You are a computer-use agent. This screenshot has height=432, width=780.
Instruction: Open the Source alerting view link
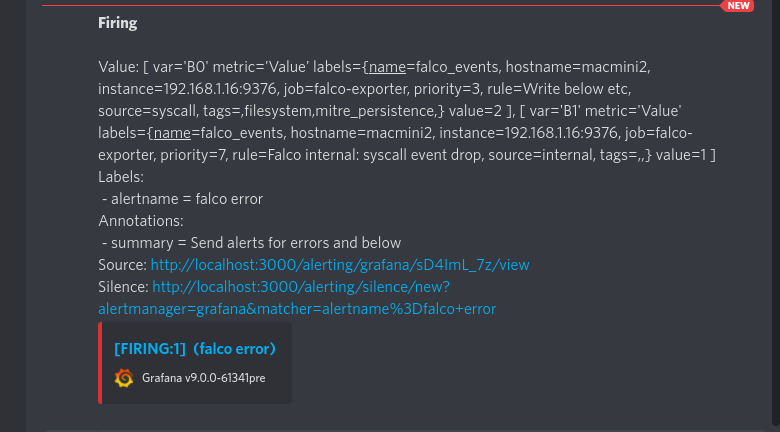340,265
